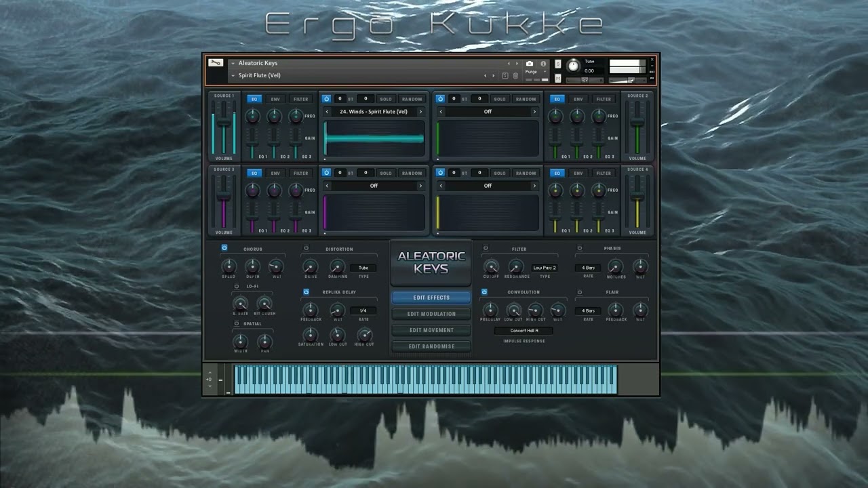
Task: Load next snapshot in Spirit Flute row
Action: 493,75
